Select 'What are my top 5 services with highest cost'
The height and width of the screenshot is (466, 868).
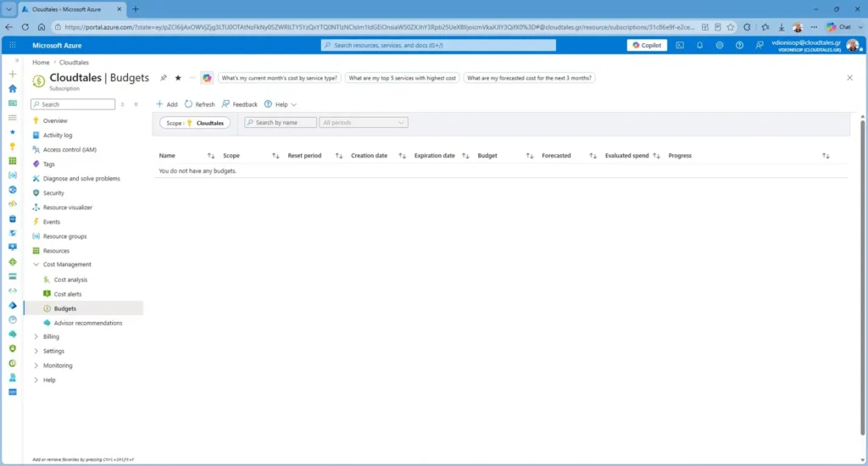(x=403, y=78)
